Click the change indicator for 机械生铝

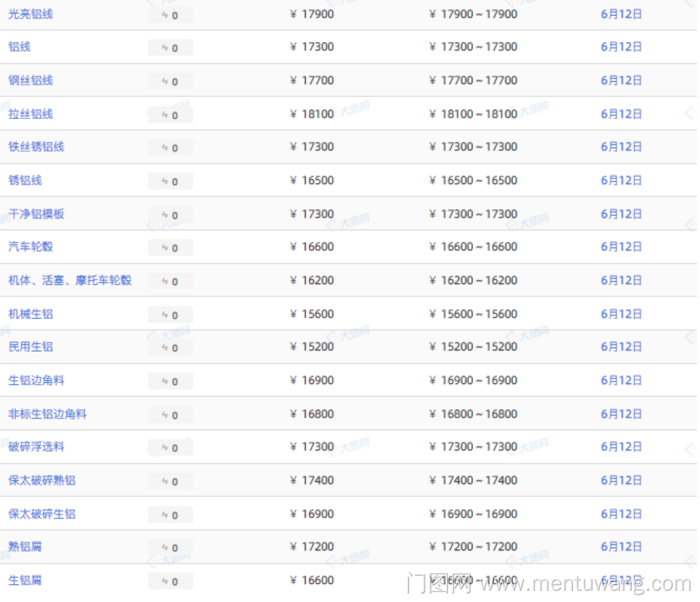click(171, 315)
